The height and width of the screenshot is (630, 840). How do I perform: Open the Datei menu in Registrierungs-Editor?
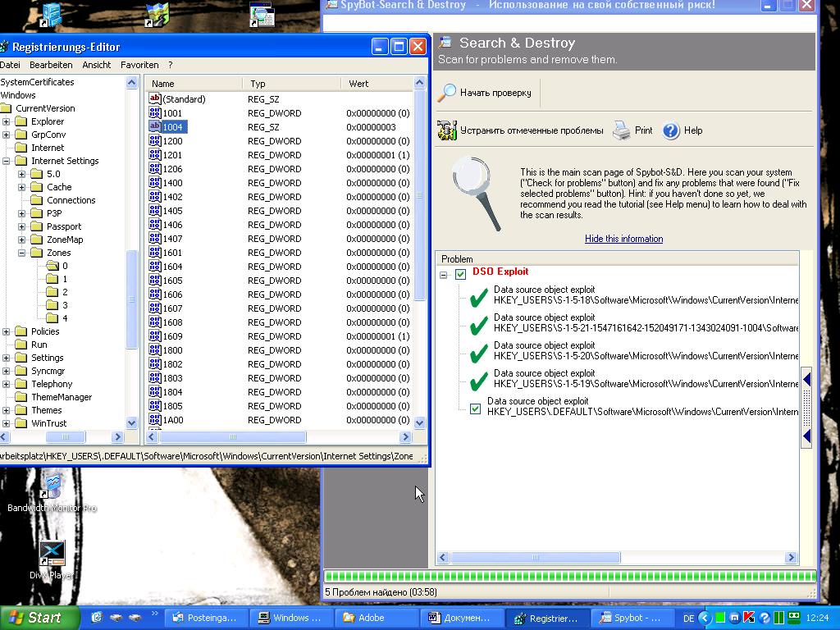pos(10,65)
